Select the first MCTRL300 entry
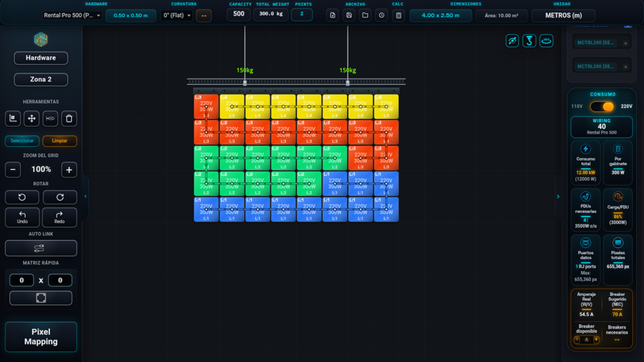This screenshot has height=362, width=644. 595,43
